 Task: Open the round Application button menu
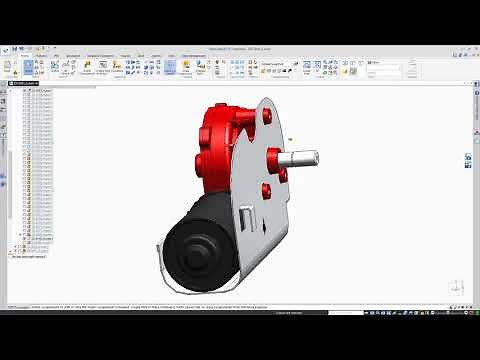coord(5,51)
